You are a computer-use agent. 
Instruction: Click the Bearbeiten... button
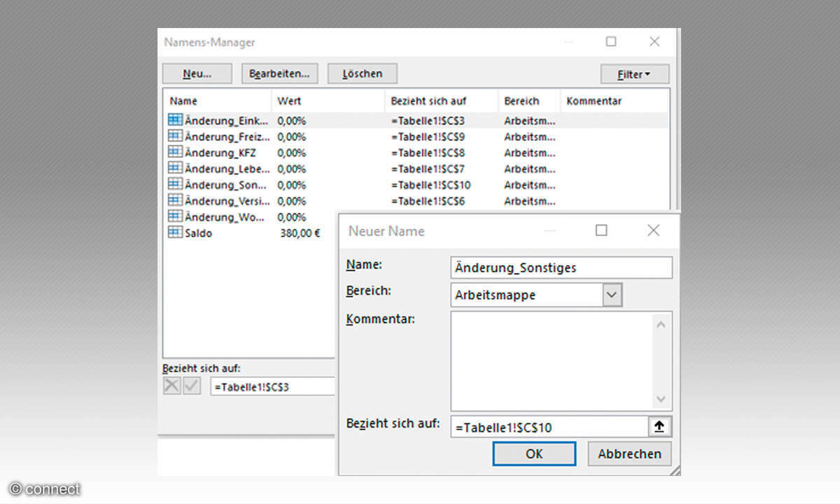[279, 73]
